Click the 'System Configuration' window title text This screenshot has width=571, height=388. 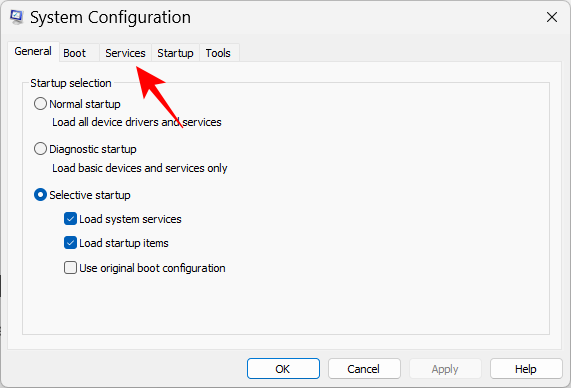click(x=110, y=17)
